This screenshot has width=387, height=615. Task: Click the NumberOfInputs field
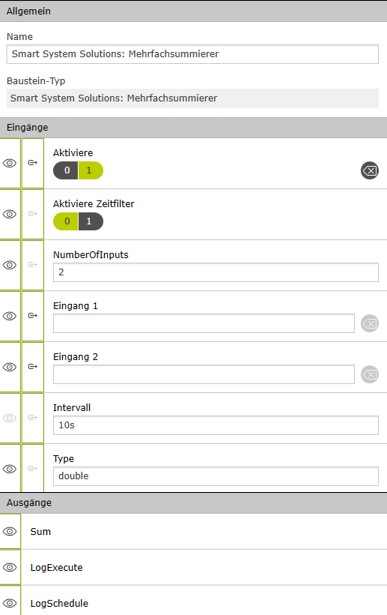(216, 272)
